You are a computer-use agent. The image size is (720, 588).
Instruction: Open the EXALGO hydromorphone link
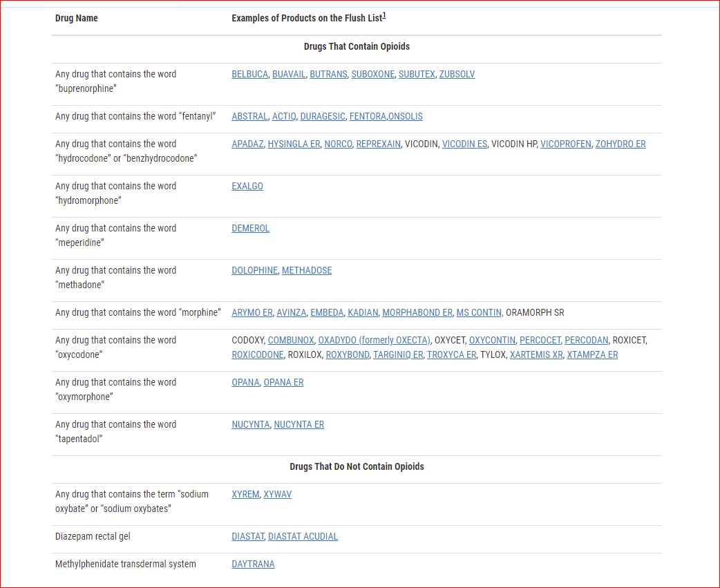(247, 187)
